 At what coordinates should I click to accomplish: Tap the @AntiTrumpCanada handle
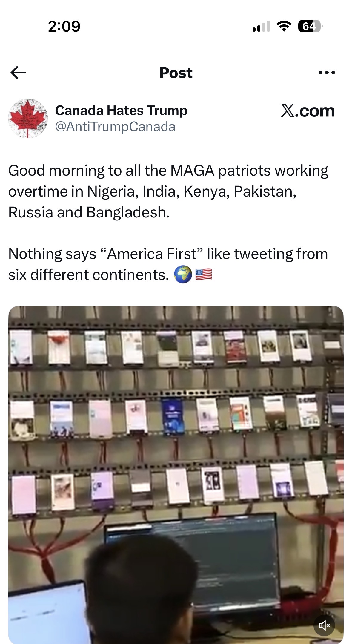pyautogui.click(x=115, y=127)
